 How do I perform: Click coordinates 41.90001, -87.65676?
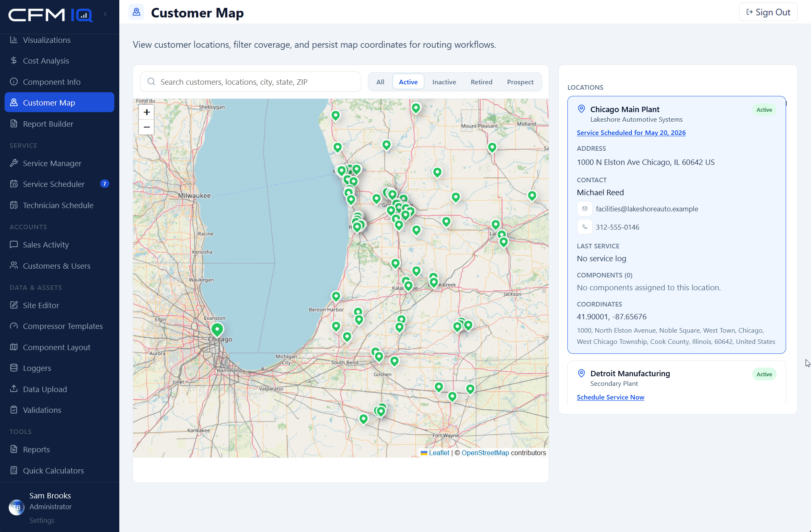[611, 316]
